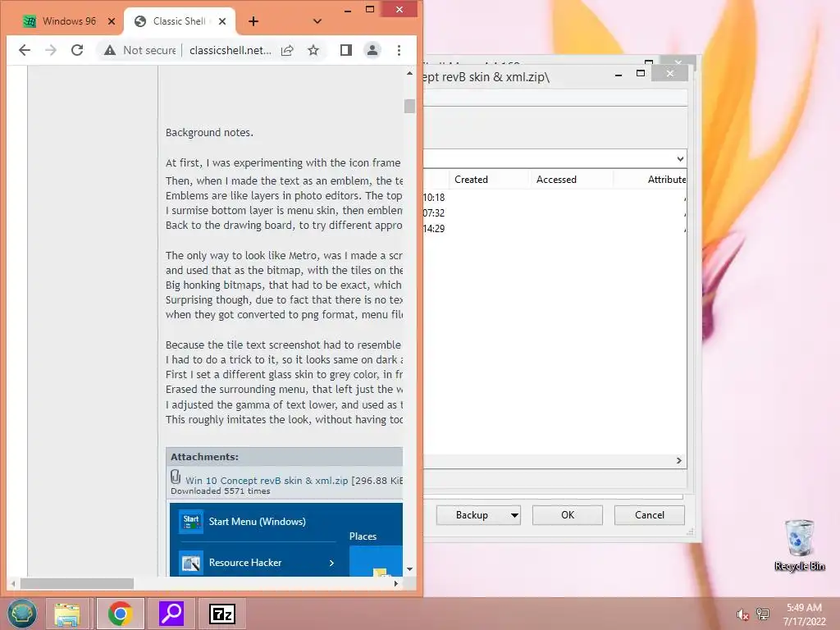
Task: Click webpage horizontal scrollbar thumb
Action: click(x=76, y=583)
